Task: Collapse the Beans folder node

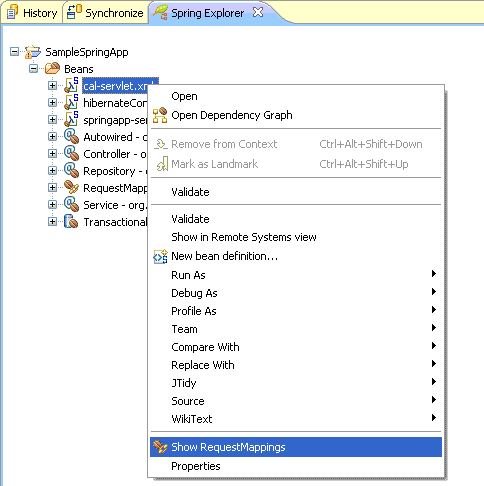Action: 33,69
